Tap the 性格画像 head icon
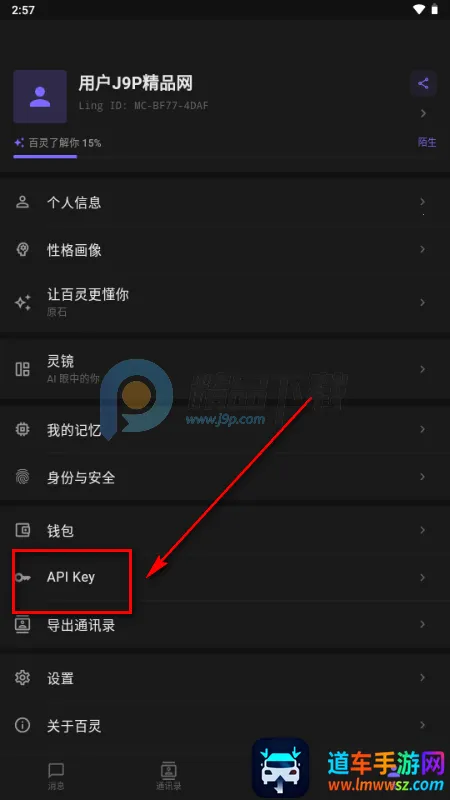 tap(22, 249)
